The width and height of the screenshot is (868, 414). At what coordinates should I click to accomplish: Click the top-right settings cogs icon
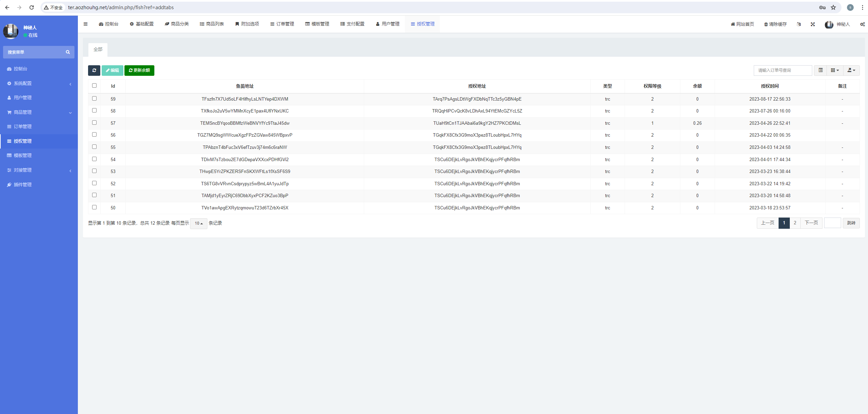coord(862,24)
